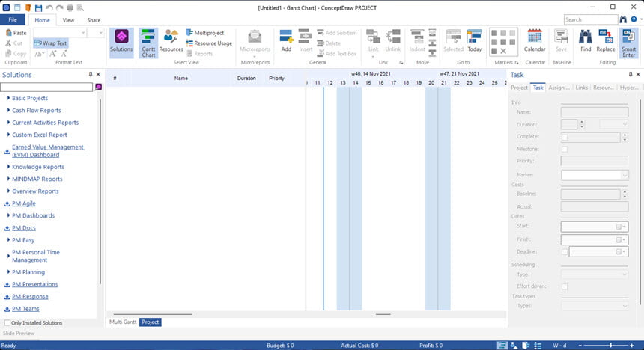Viewport: 644px width, 350px height.
Task: Open Markers dialog launcher
Action: [x=517, y=62]
